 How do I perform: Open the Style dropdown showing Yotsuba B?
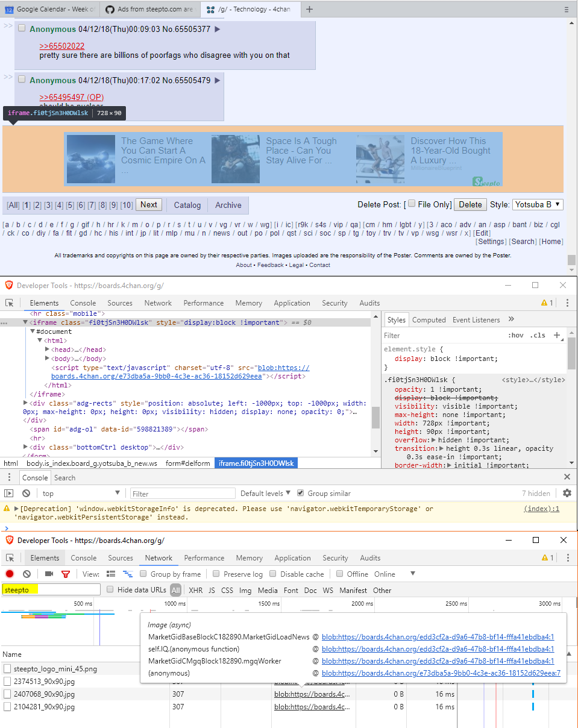click(x=538, y=205)
